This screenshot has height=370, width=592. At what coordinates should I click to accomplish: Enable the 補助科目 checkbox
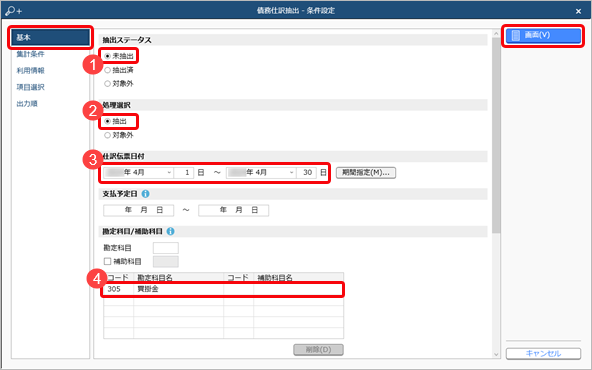click(107, 261)
